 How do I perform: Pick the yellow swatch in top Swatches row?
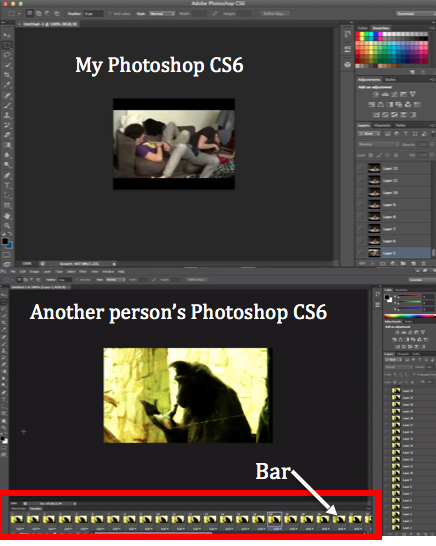(x=362, y=34)
